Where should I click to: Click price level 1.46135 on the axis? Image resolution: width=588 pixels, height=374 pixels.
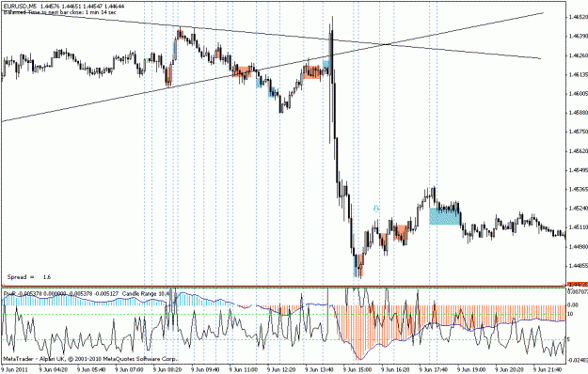[x=578, y=74]
